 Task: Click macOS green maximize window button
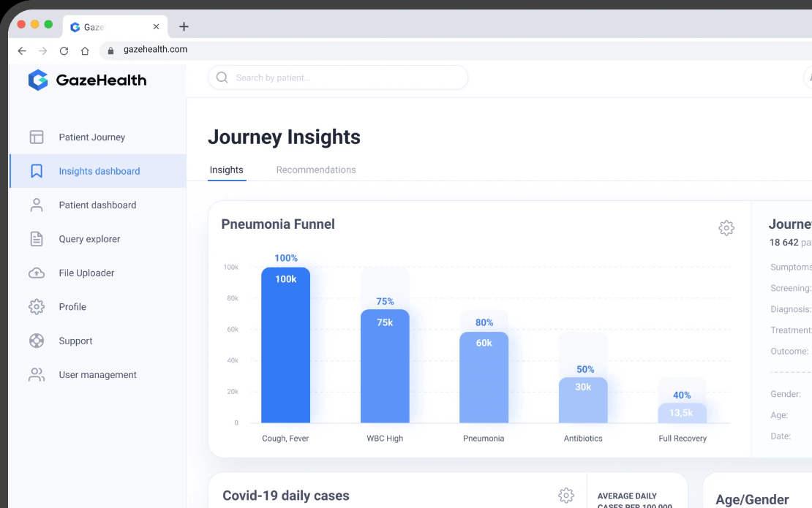[x=48, y=24]
